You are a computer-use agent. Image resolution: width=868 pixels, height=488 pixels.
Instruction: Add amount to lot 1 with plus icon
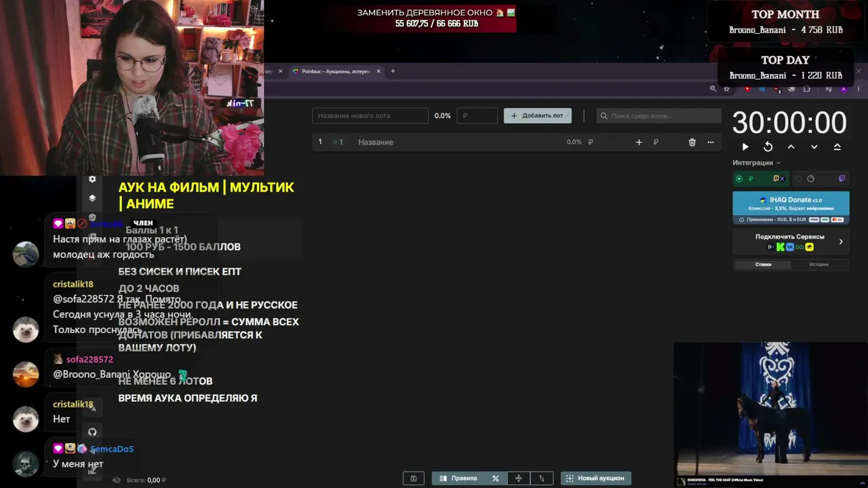tap(639, 142)
